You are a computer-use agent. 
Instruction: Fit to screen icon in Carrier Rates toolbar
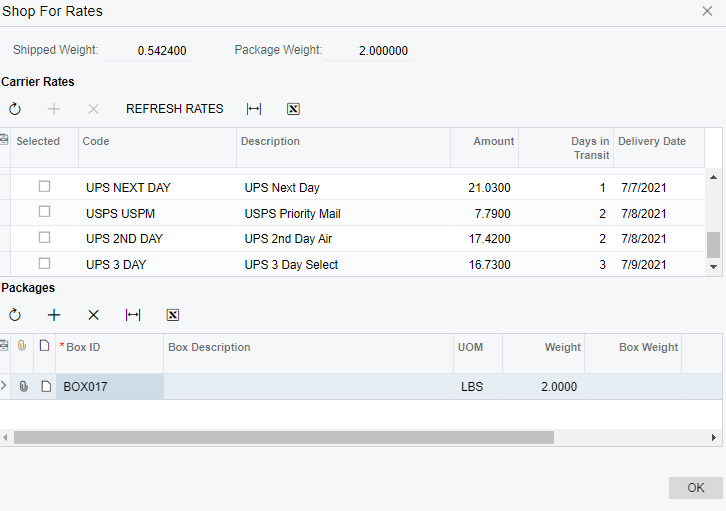pos(254,109)
